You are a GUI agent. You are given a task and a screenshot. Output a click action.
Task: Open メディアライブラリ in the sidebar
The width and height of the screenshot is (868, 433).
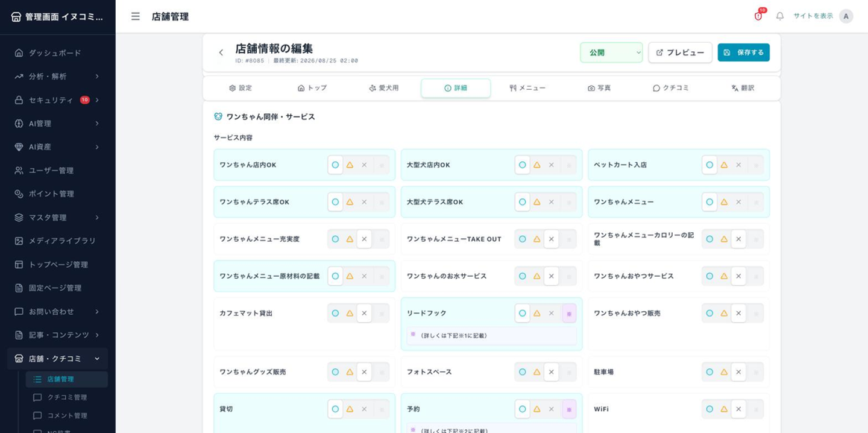pos(58,241)
